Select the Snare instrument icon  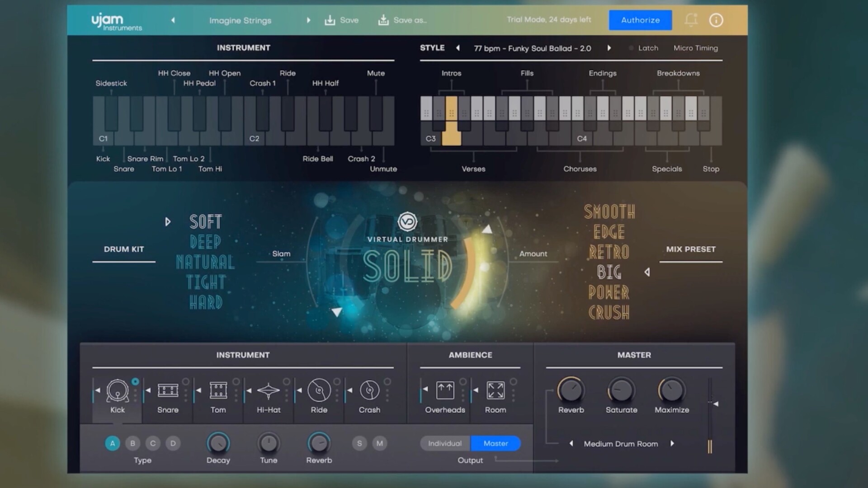168,390
